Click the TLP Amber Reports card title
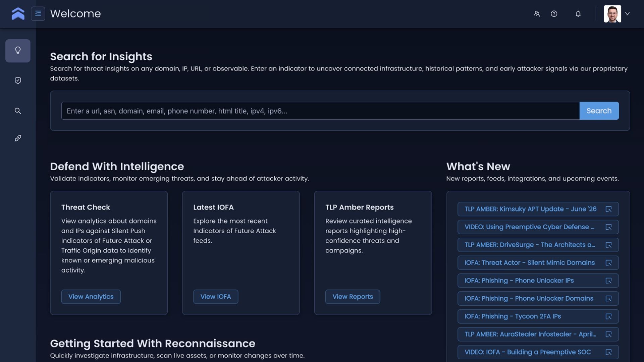 (x=359, y=207)
